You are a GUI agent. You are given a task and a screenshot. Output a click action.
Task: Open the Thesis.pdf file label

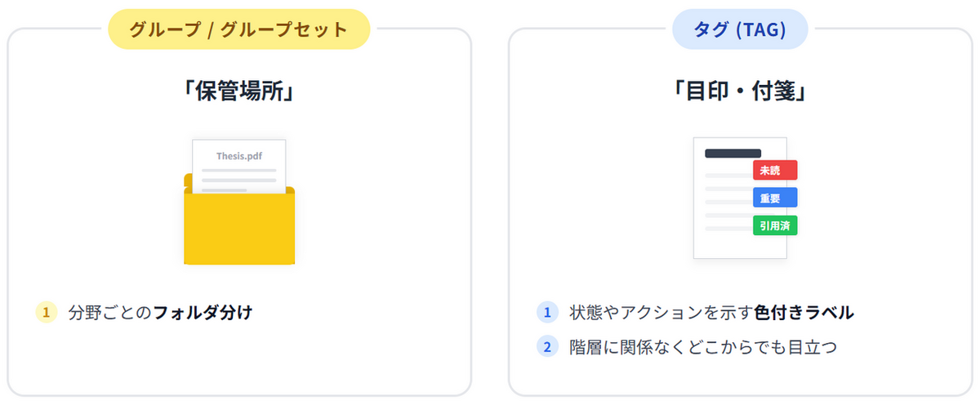click(239, 155)
